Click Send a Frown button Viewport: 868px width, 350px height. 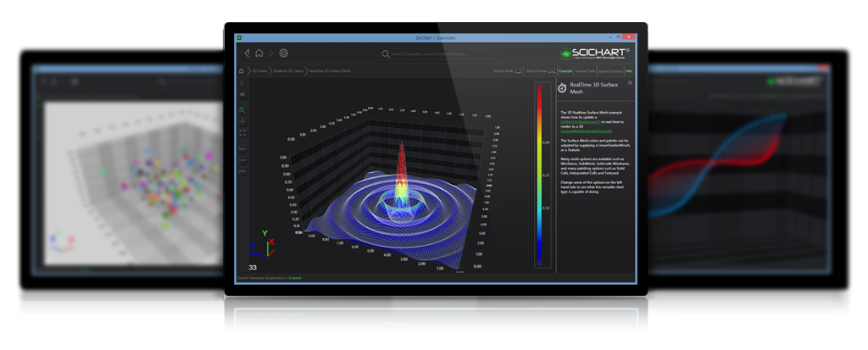pyautogui.click(x=540, y=71)
